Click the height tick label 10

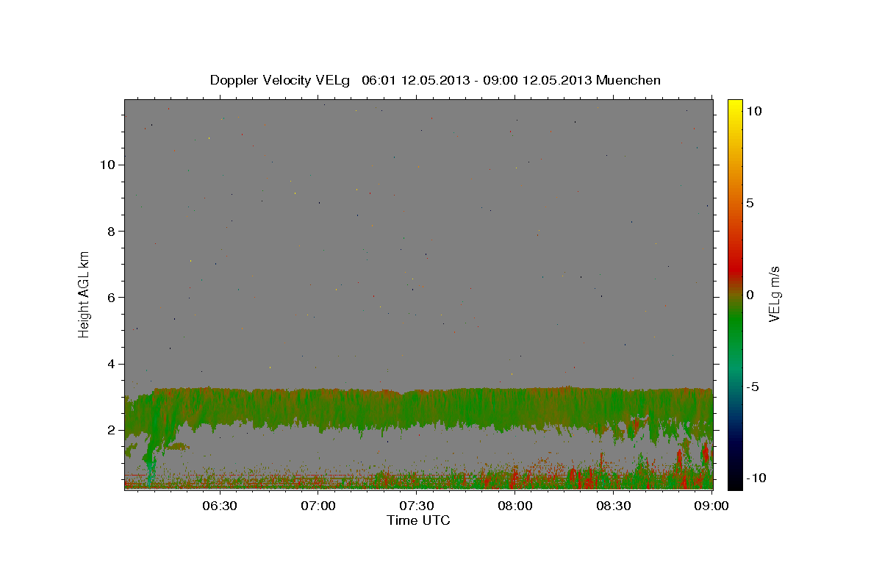tap(109, 165)
